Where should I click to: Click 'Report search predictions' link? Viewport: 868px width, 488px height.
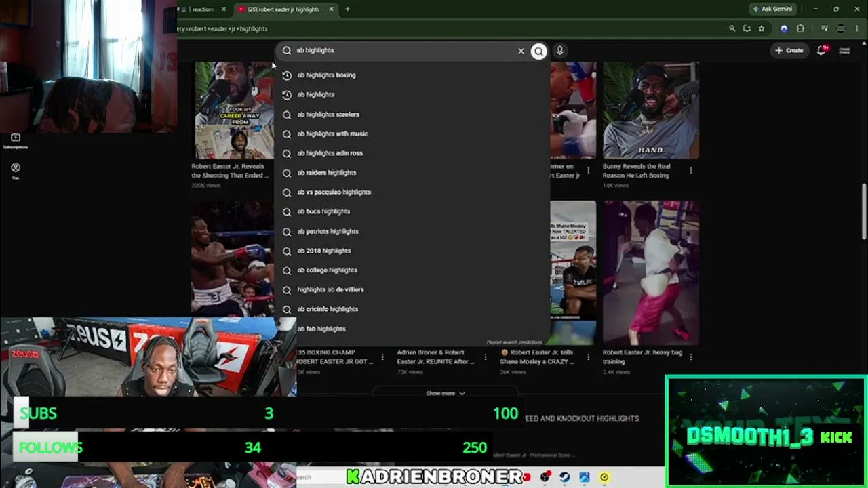pyautogui.click(x=514, y=342)
